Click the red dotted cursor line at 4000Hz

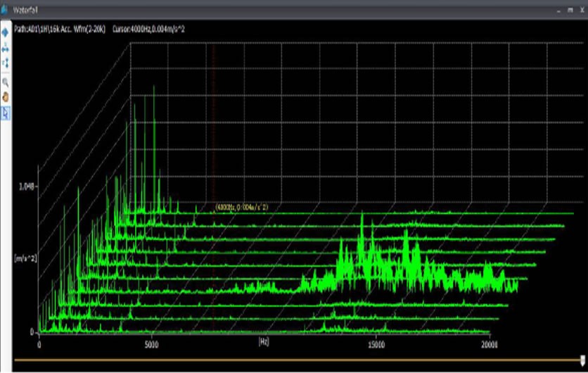point(214,188)
